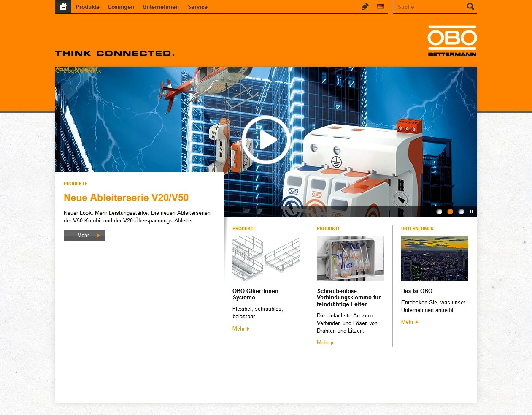Viewport: 532px width, 415px height.
Task: Click Mehr under Schraubenlose Verbindungsklemme
Action: tap(325, 343)
